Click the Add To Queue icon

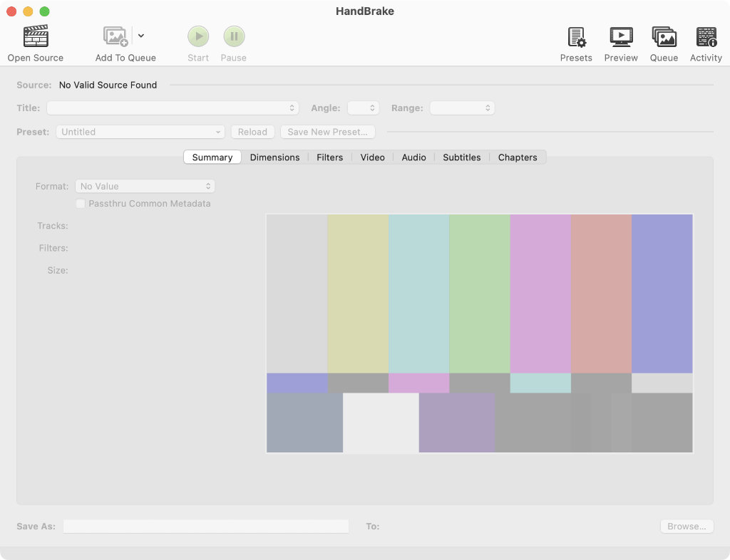tap(115, 36)
